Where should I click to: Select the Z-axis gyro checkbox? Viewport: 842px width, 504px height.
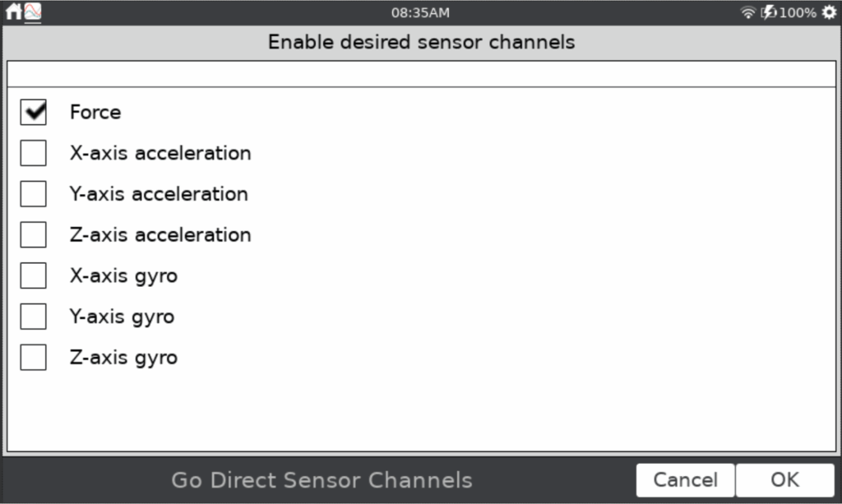[x=33, y=357]
